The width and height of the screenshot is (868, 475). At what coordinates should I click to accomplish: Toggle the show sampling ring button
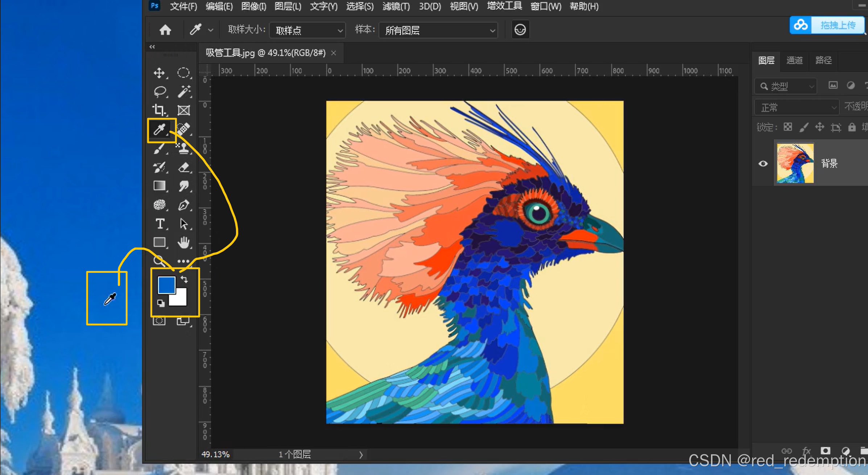click(520, 29)
